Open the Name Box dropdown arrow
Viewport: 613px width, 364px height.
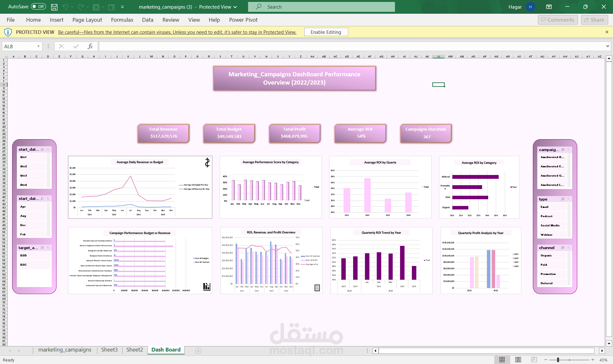click(38, 46)
